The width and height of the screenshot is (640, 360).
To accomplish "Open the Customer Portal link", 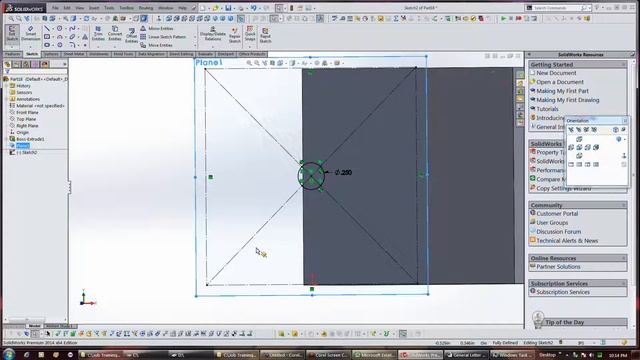I will (557, 213).
